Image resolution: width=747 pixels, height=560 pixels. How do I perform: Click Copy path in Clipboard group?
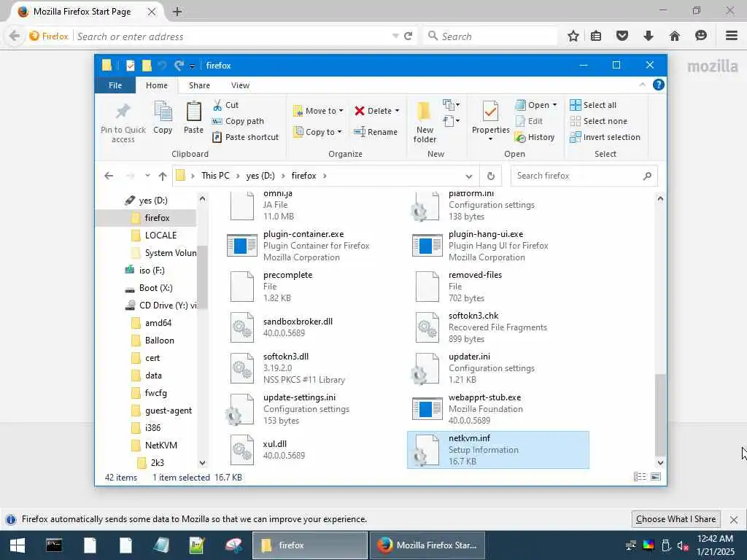[238, 121]
